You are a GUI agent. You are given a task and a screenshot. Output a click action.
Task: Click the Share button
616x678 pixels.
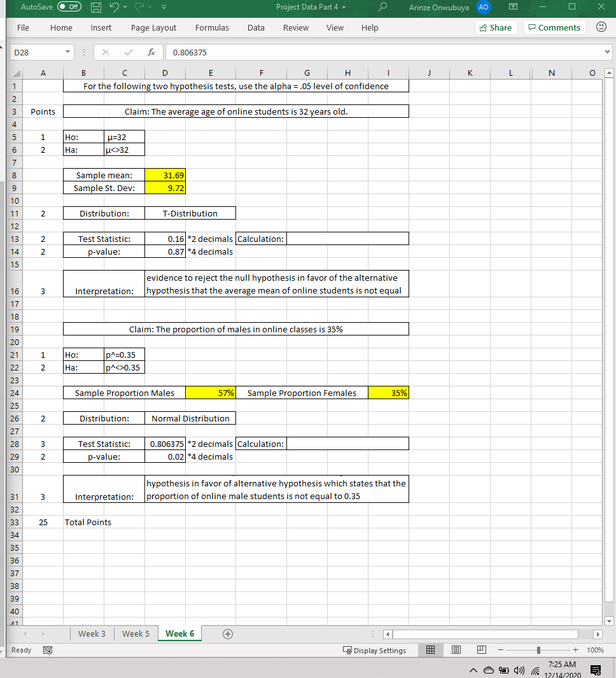[496, 27]
